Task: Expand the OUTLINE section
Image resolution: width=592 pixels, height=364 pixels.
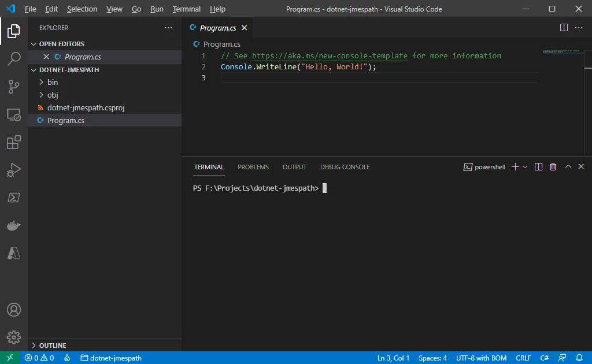Action: [53, 346]
